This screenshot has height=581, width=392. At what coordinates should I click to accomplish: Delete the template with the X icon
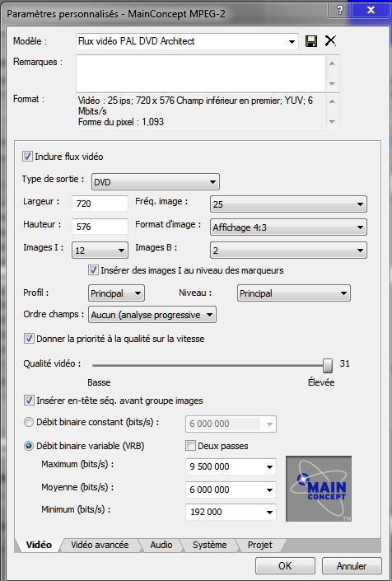(x=330, y=40)
